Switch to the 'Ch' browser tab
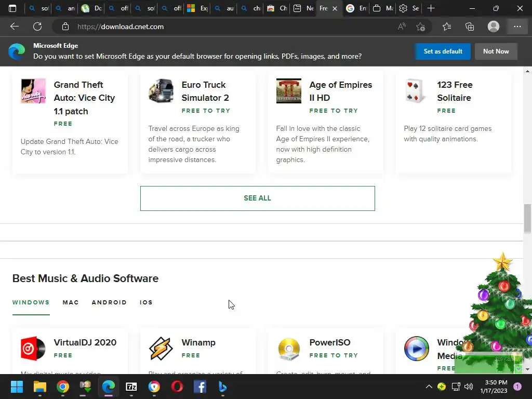This screenshot has height=399, width=532. (x=277, y=8)
